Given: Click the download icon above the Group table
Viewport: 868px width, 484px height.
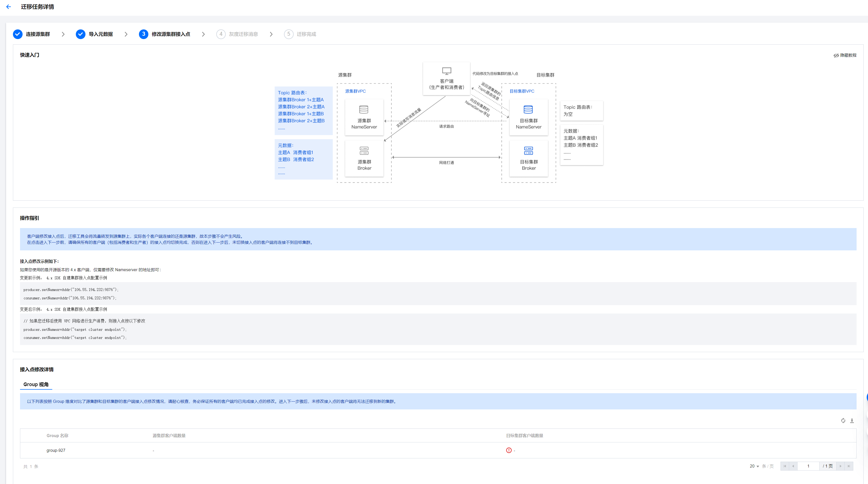Looking at the screenshot, I should [852, 420].
